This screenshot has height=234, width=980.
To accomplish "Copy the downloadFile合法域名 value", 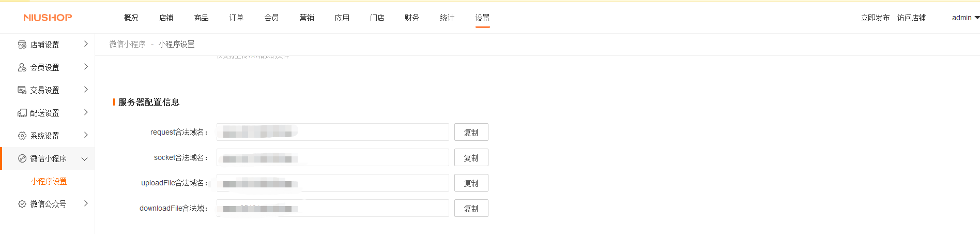I will [471, 208].
